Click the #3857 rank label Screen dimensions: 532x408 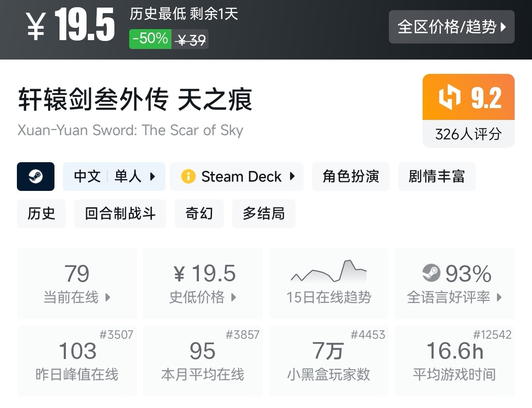(242, 335)
